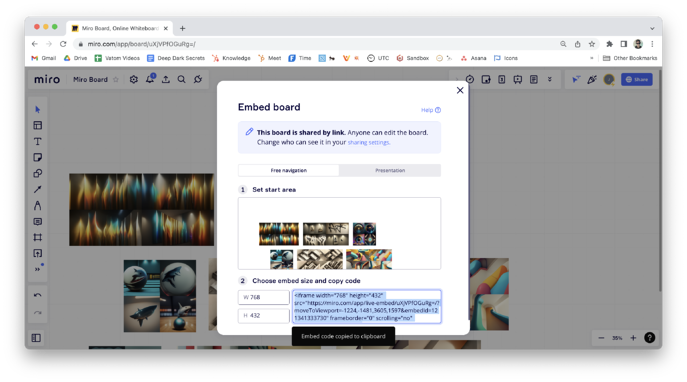Open the Deep Dark Secrets bookmark

176,58
